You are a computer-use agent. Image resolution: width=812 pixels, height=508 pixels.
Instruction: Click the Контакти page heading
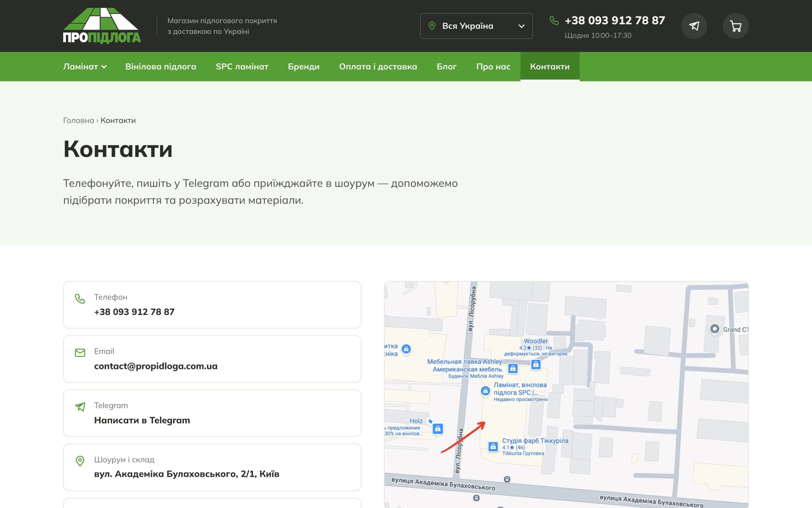(x=118, y=149)
